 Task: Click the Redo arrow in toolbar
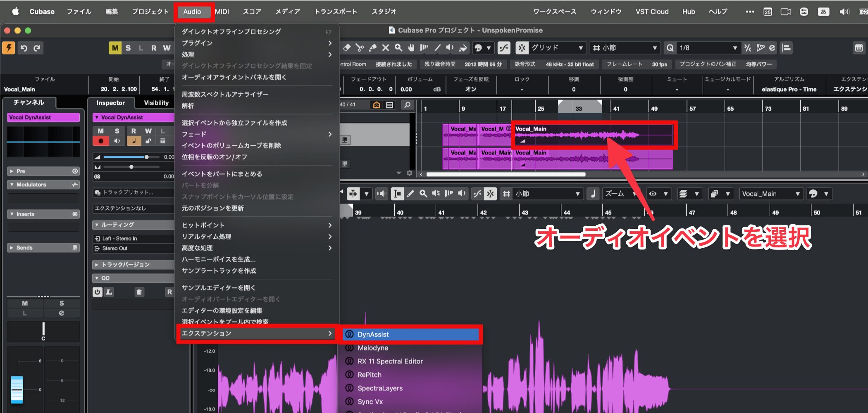[37, 48]
